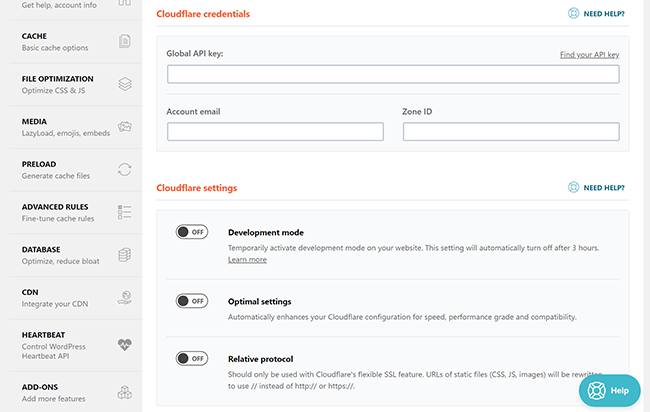Click the lifebuoy icon in floating Help button
Image resolution: width=650 pixels, height=412 pixels.
(x=597, y=390)
